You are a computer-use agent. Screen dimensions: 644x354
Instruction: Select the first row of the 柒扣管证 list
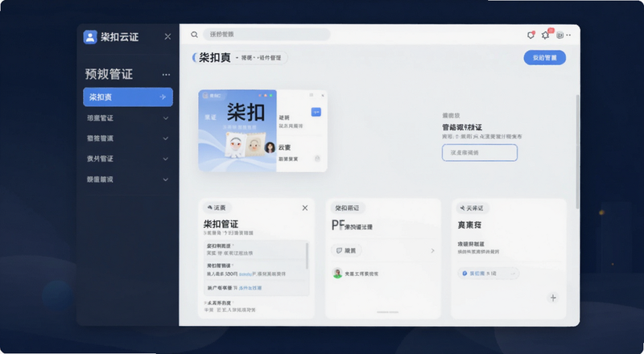pyautogui.click(x=254, y=249)
